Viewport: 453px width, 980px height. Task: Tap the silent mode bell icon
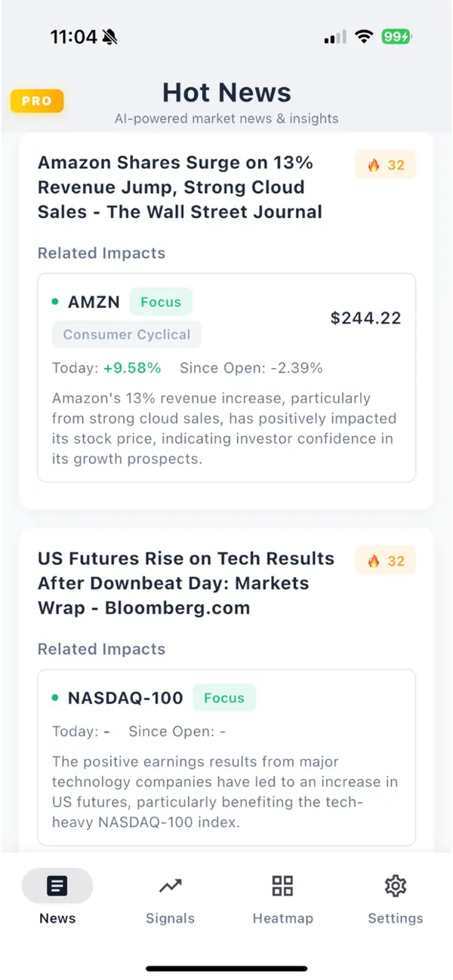coord(110,36)
